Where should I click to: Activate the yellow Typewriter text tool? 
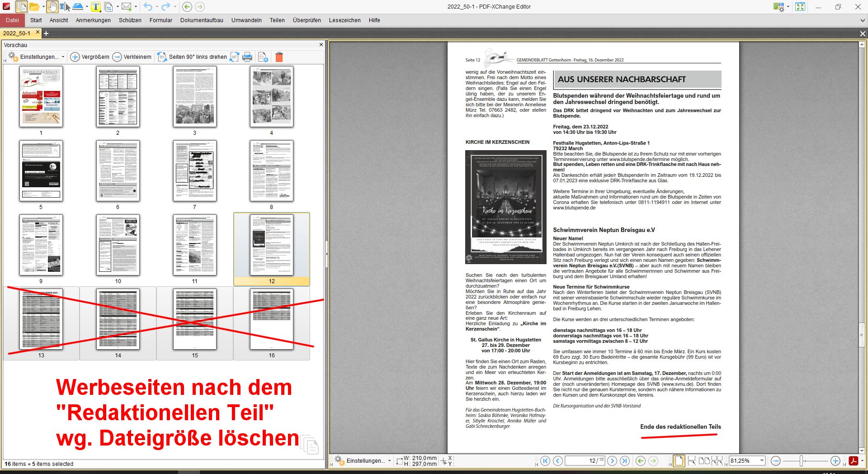pos(96,7)
